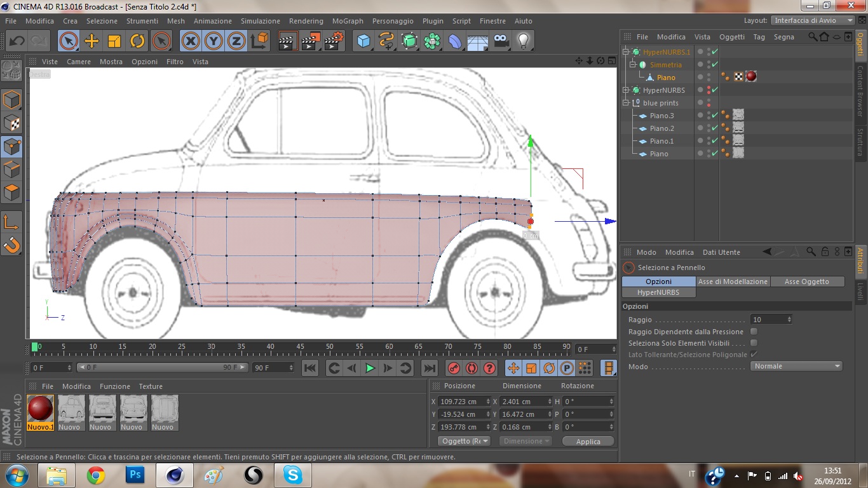Enable Raggio Dipendente dalla Pressione checkbox

click(754, 332)
